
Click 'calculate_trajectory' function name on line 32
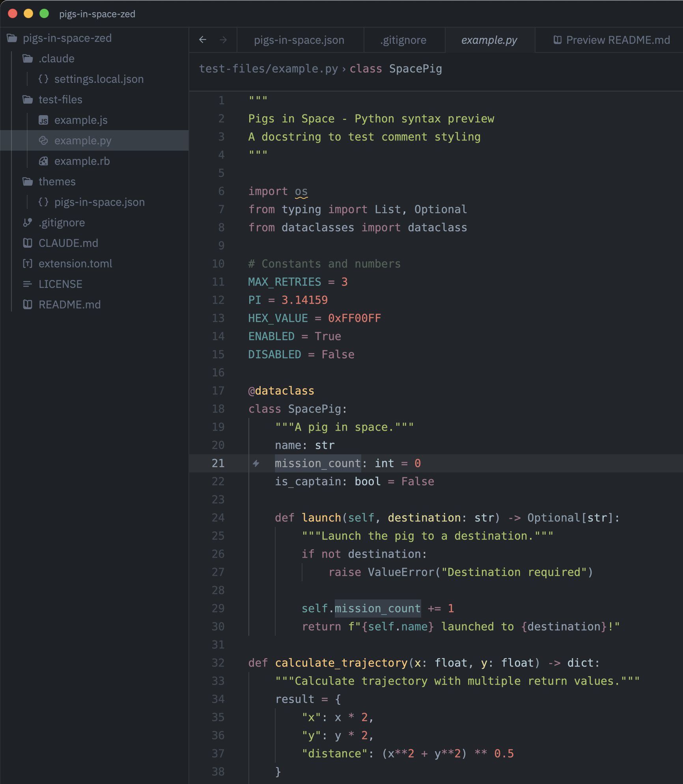pyautogui.click(x=341, y=663)
